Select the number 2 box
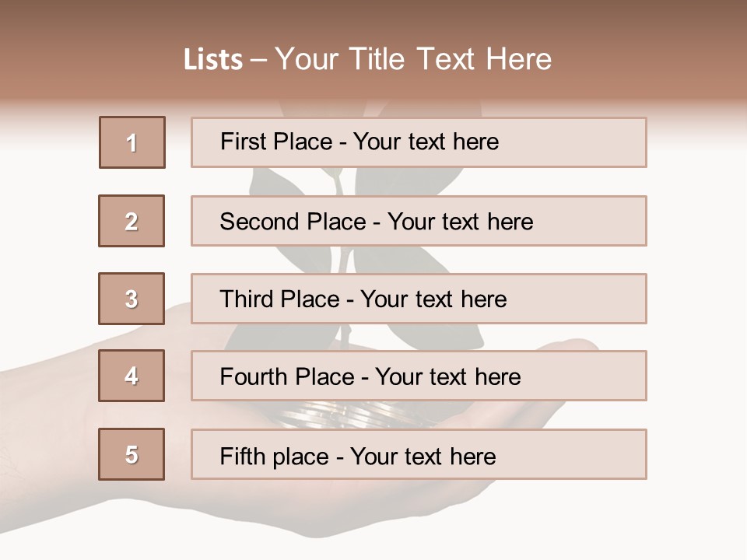The width and height of the screenshot is (747, 560). (x=132, y=221)
